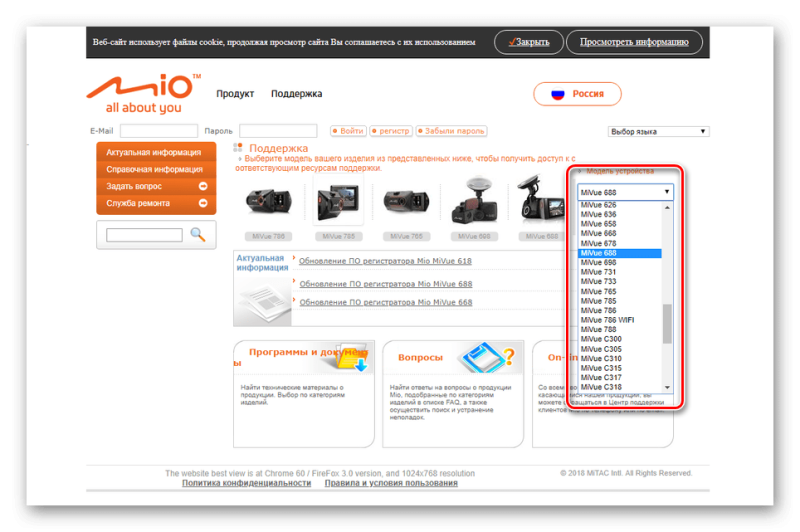
Task: Open link about Mio MiVue 688 update
Action: pos(386,284)
